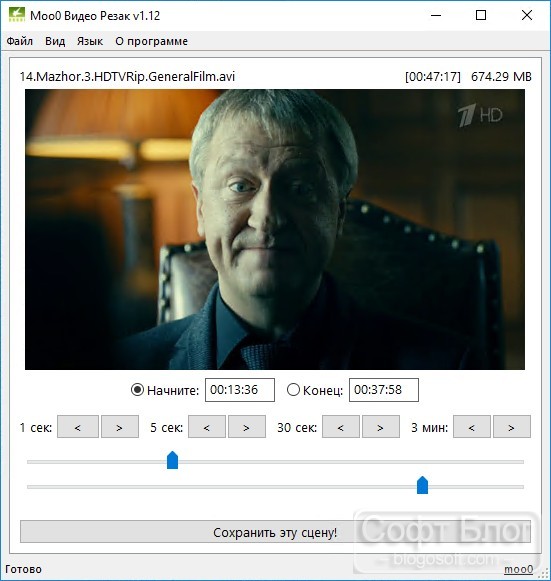Image resolution: width=551 pixels, height=581 pixels.
Task: Click the end position slider handle
Action: [422, 485]
